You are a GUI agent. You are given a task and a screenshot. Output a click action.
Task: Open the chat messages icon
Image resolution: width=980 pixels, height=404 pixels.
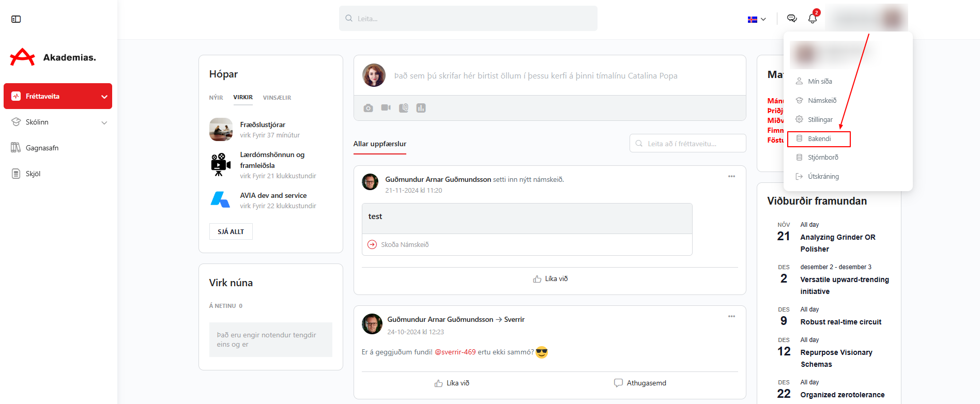[791, 19]
